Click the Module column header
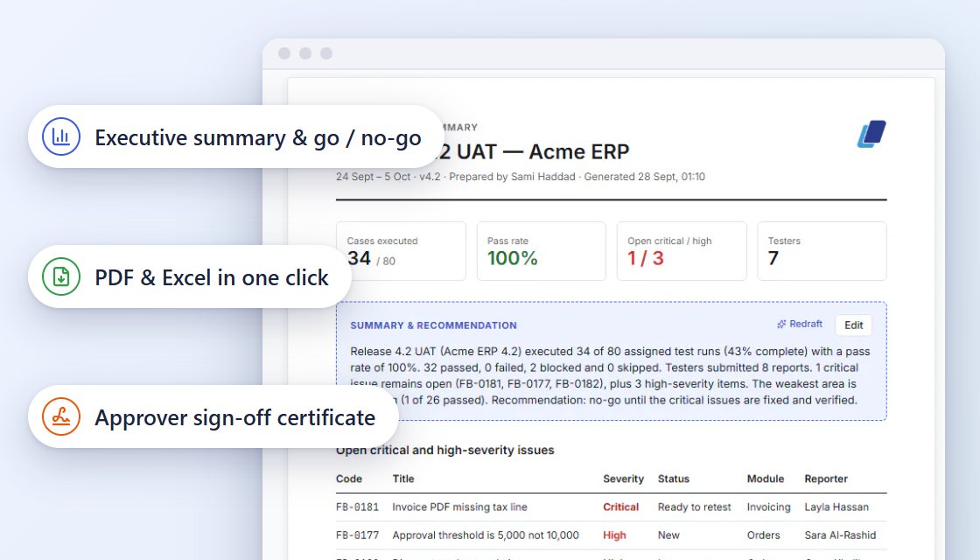Viewport: 980px width, 560px height. [765, 479]
